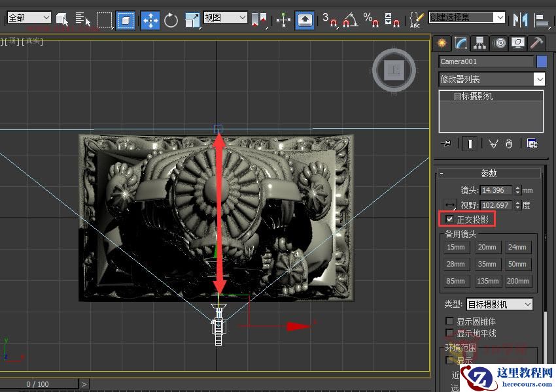556x392 pixels.
Task: Open the 视图 coordinate system dropdown
Action: (x=225, y=18)
